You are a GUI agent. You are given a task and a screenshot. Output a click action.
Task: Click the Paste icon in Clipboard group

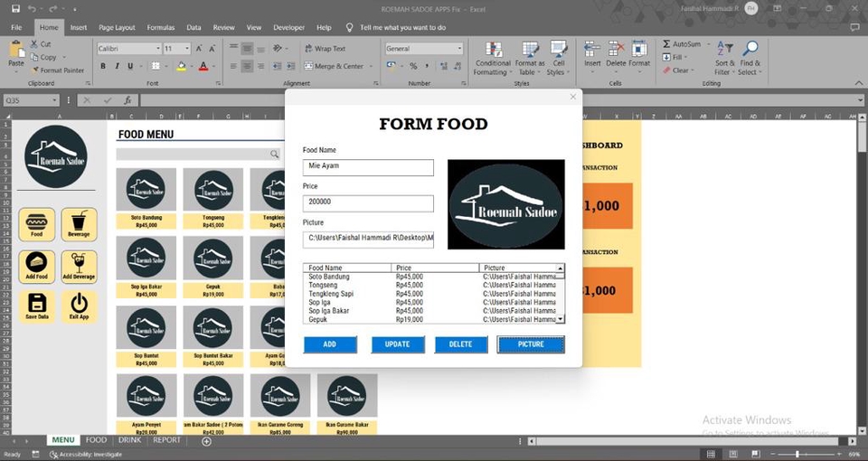click(x=16, y=51)
